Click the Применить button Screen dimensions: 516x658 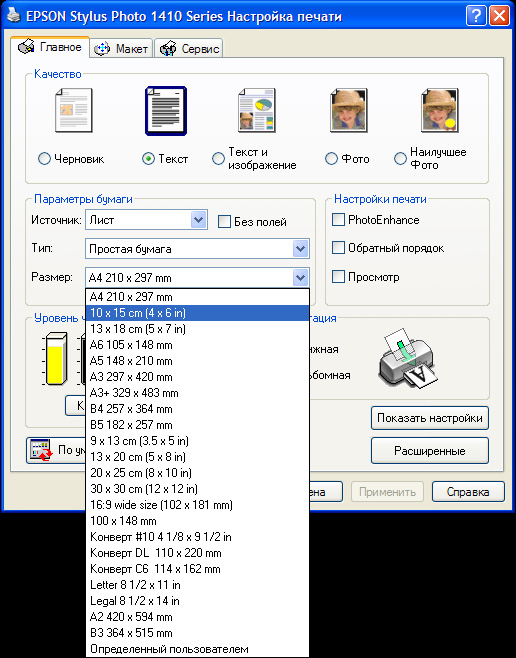387,492
